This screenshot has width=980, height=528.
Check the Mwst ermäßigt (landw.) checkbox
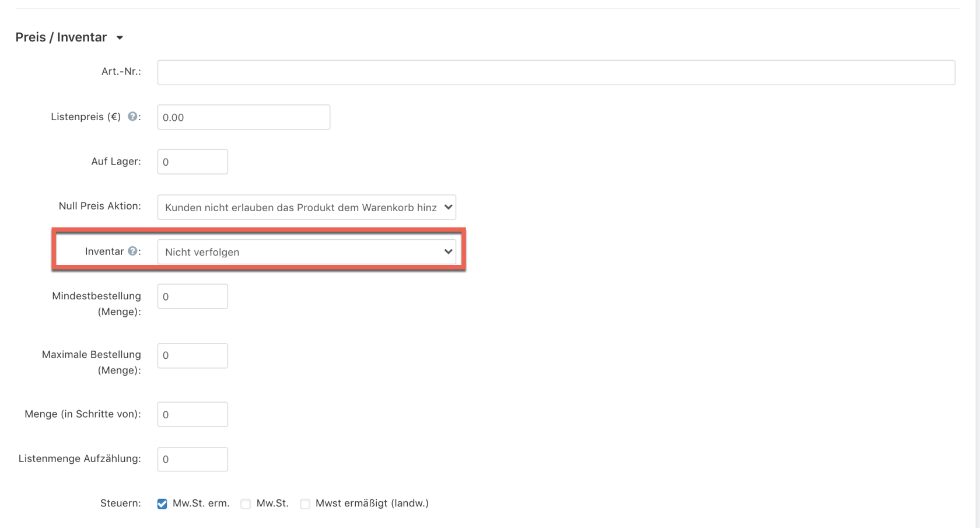point(304,503)
